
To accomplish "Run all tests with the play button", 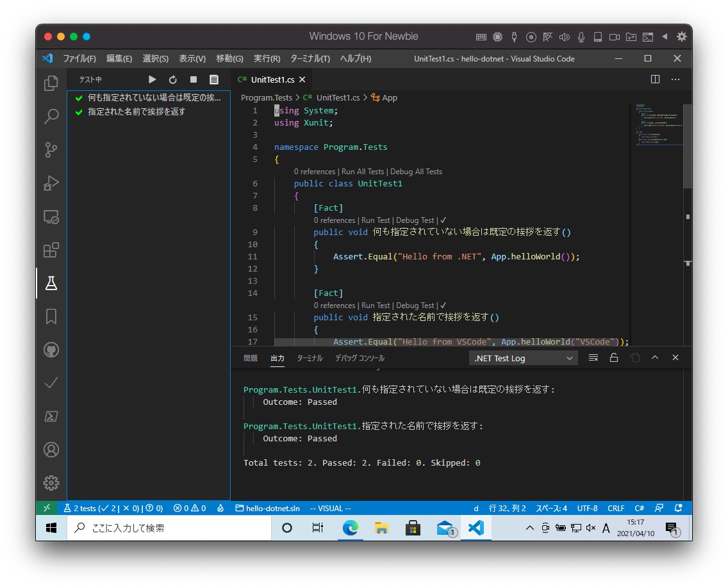I will (x=153, y=79).
